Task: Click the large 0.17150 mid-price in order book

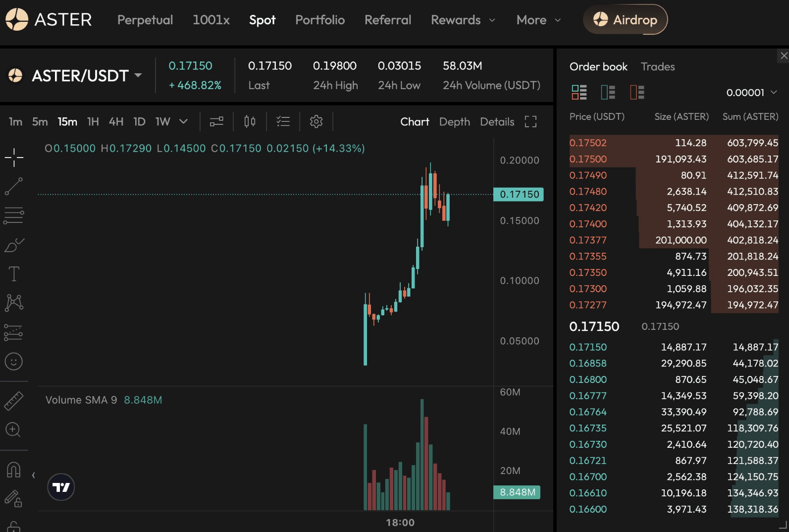Action: pos(594,326)
